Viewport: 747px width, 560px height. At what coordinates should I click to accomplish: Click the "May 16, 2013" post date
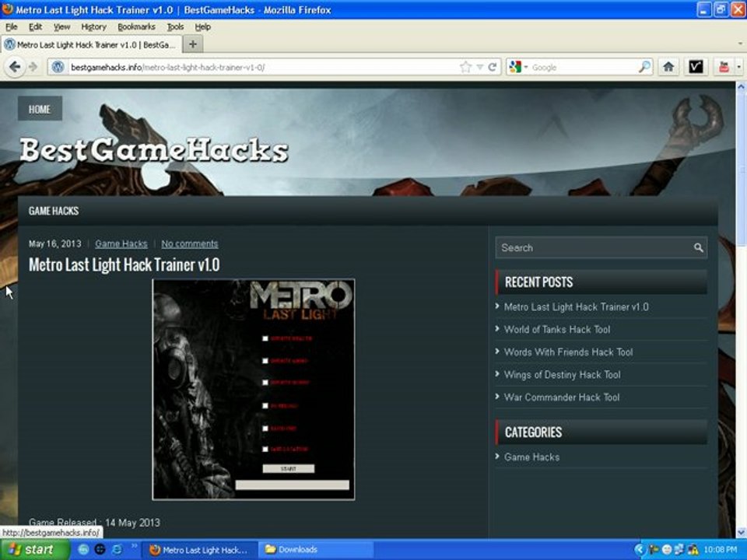(54, 243)
